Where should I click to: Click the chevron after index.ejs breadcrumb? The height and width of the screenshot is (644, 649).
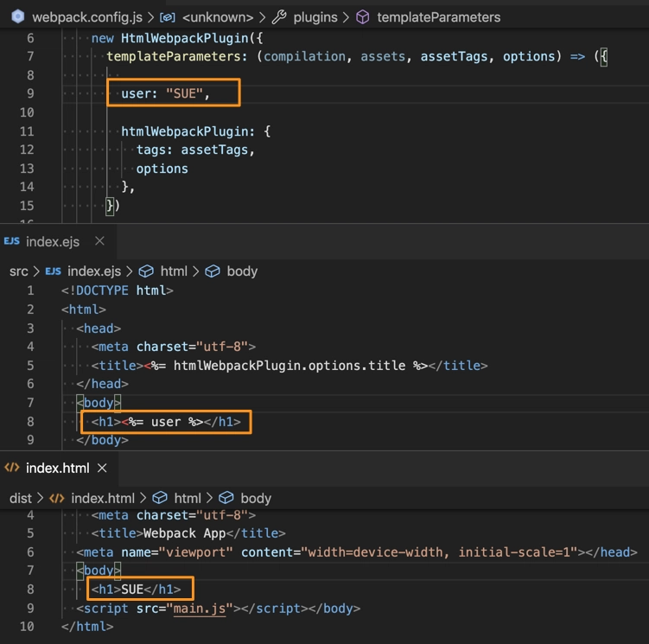point(130,271)
